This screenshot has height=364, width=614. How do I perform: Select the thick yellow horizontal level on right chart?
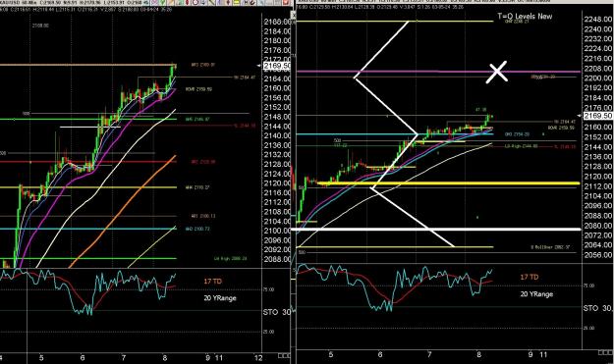coord(448,182)
